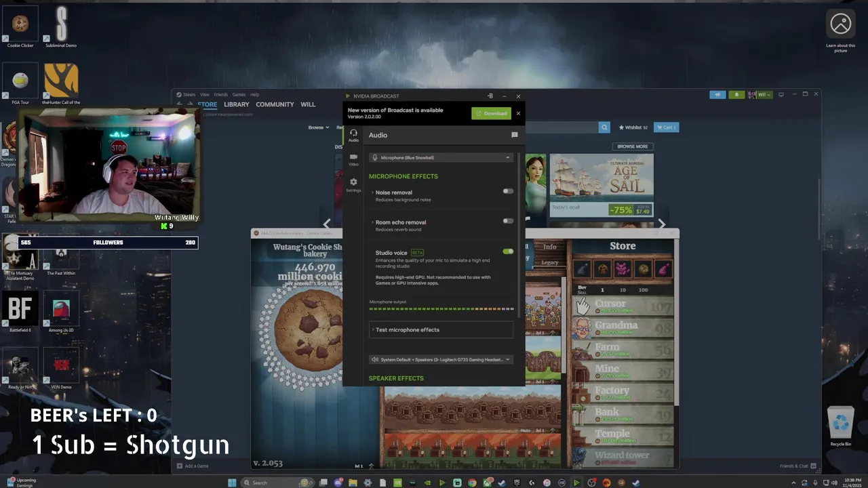
Task: Open the View menu in Steam
Action: coord(204,95)
